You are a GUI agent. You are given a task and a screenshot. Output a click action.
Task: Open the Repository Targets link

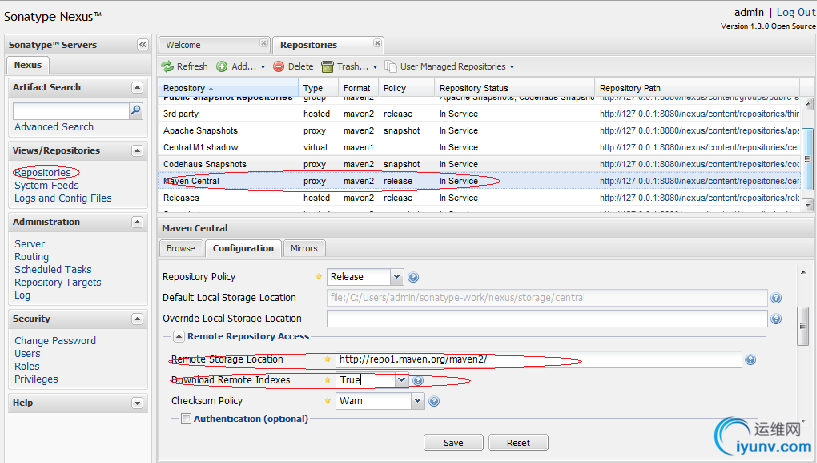point(58,282)
